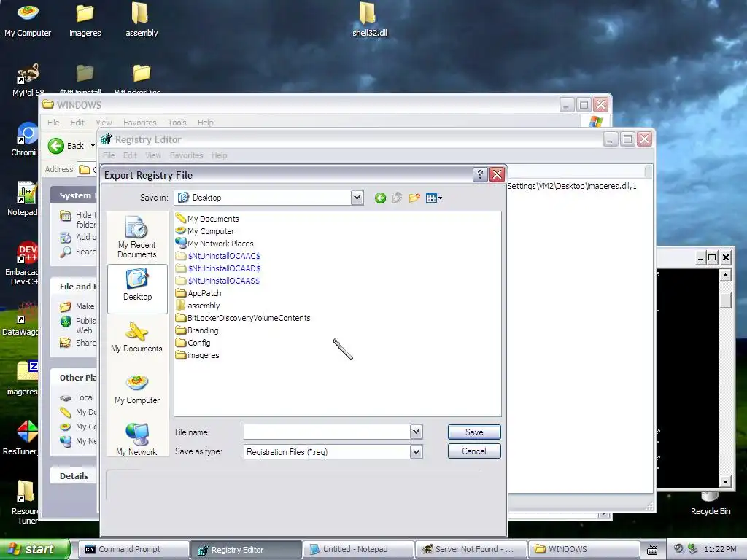Create New Folder icon in export dialog
Screen dimensions: 747x560
click(x=414, y=198)
